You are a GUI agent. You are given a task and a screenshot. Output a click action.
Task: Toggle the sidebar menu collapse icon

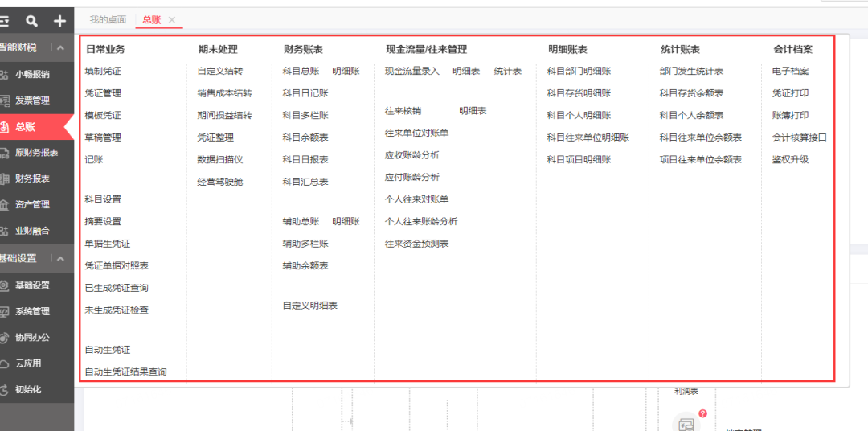4,21
